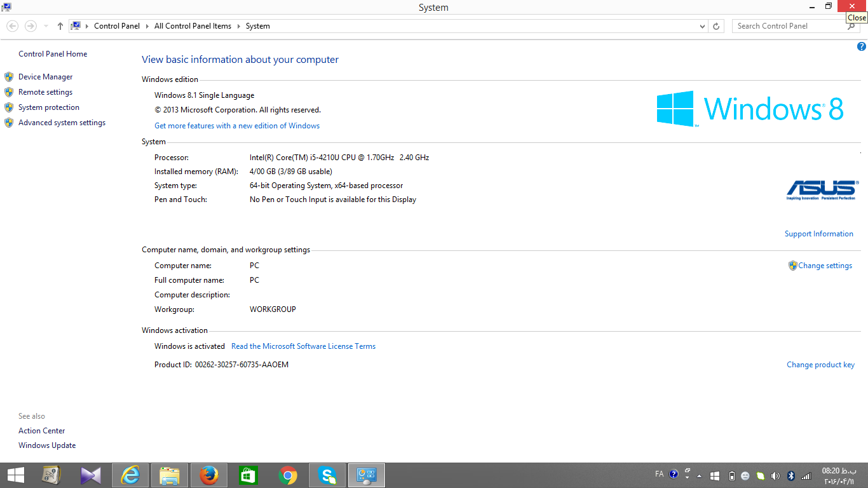Screen dimensions: 868x488
Task: Open System protection settings
Action: pos(49,107)
